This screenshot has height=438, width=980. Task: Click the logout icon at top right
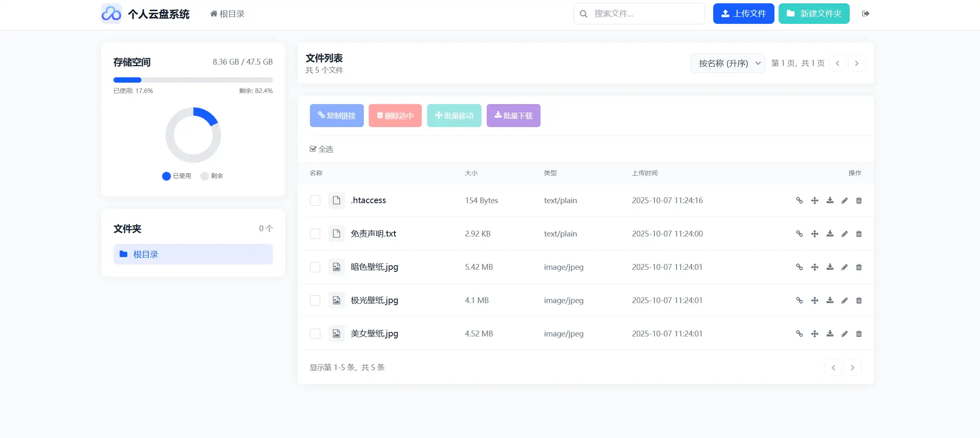(865, 14)
